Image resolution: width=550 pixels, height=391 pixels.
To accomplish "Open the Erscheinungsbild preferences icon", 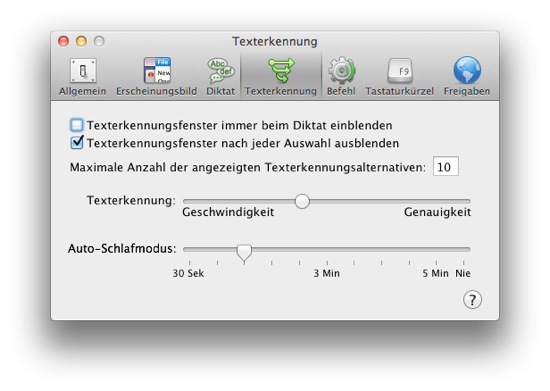I will pyautogui.click(x=157, y=70).
